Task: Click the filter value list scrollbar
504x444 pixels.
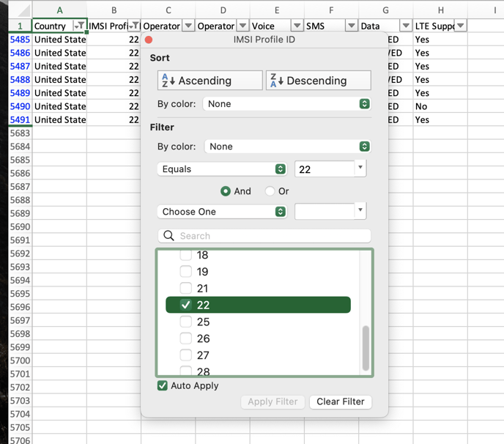Action: tap(366, 347)
